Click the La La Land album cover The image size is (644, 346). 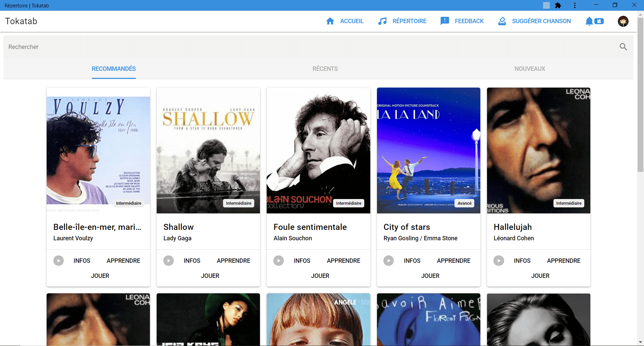pos(428,150)
